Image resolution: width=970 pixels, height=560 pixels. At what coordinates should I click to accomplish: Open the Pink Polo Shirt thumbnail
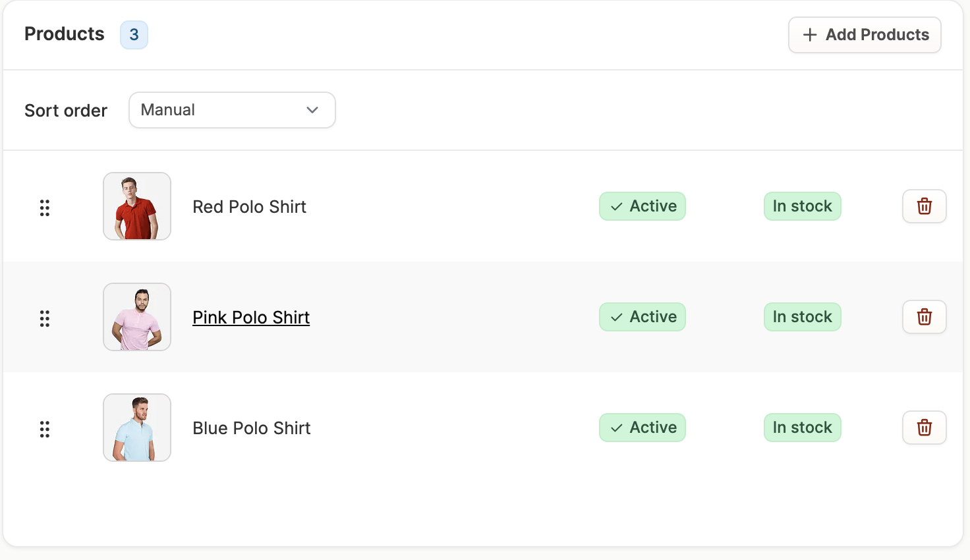tap(137, 317)
